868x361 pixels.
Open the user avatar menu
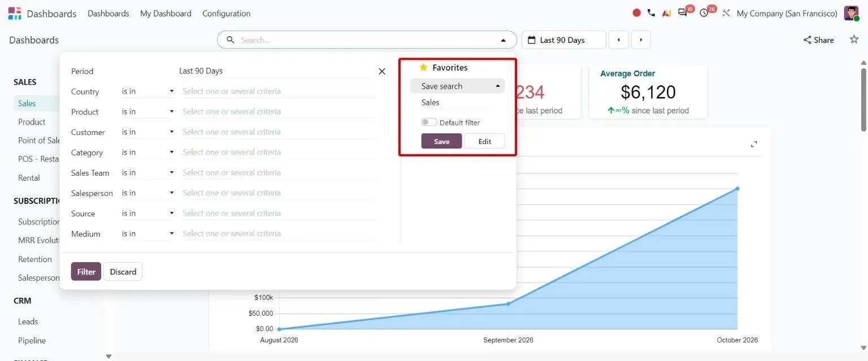point(851,13)
